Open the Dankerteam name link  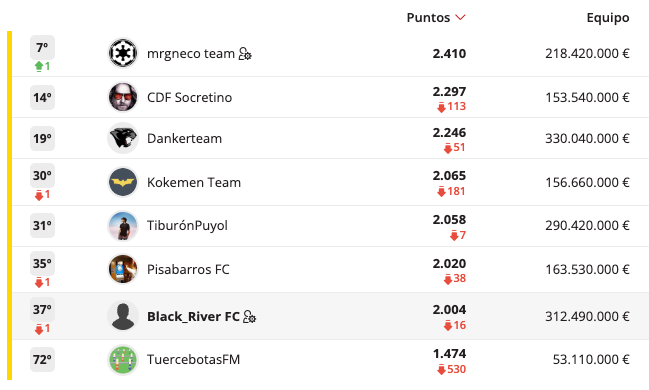184,138
